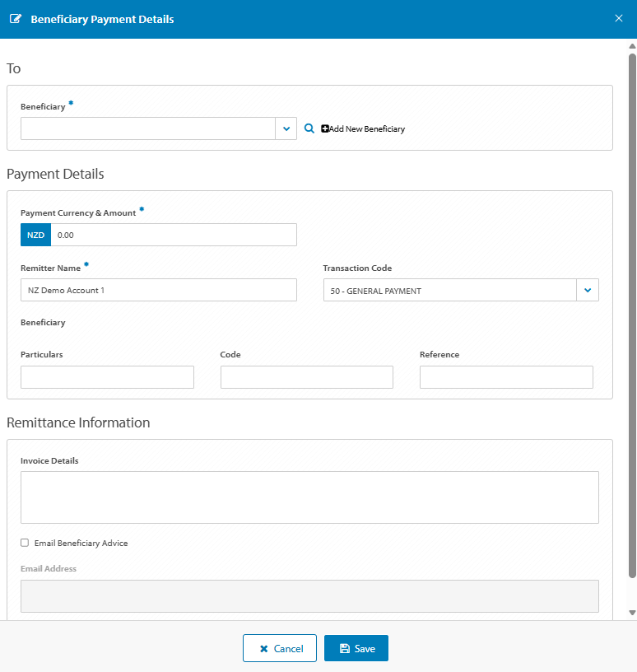The height and width of the screenshot is (672, 637).
Task: Close the Beneficiary Payment Details dialog
Action: coord(619,18)
